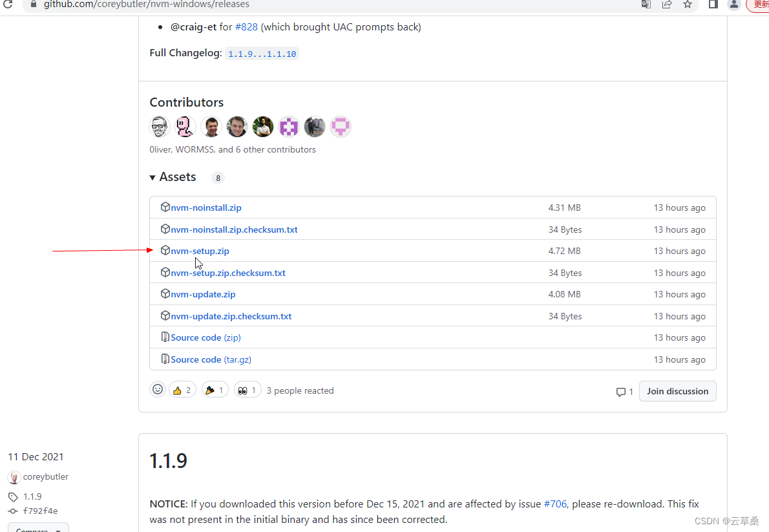The image size is (769, 532).
Task: Open the translate page icon
Action: [646, 5]
